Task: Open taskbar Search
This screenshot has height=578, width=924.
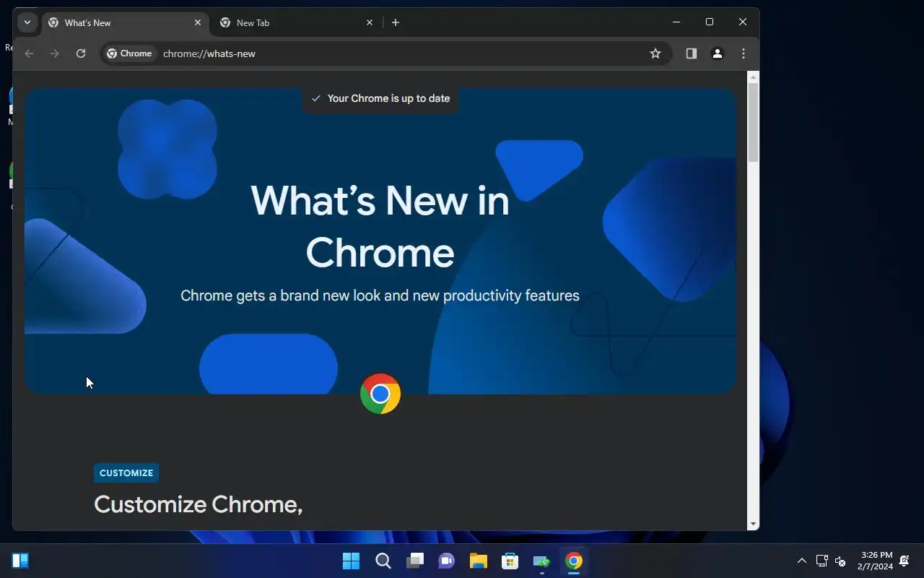Action: 383,561
